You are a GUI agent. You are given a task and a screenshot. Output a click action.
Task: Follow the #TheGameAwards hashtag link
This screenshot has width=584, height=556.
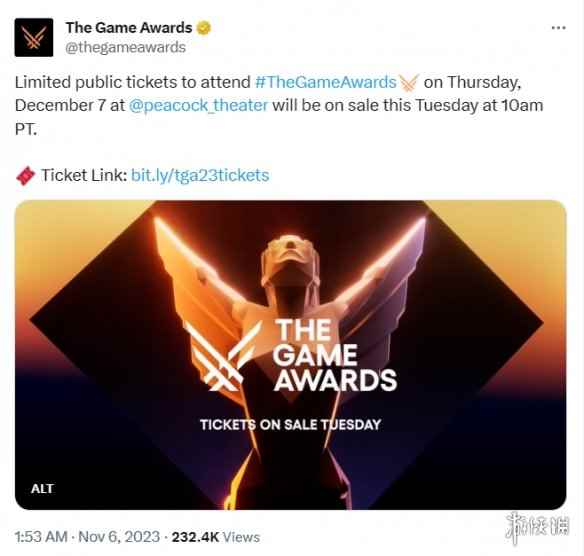pyautogui.click(x=326, y=82)
